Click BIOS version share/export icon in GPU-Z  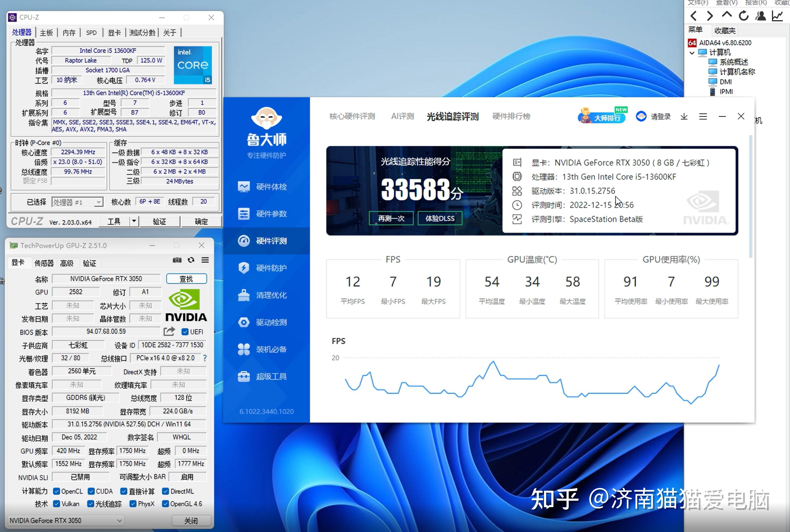pos(169,331)
